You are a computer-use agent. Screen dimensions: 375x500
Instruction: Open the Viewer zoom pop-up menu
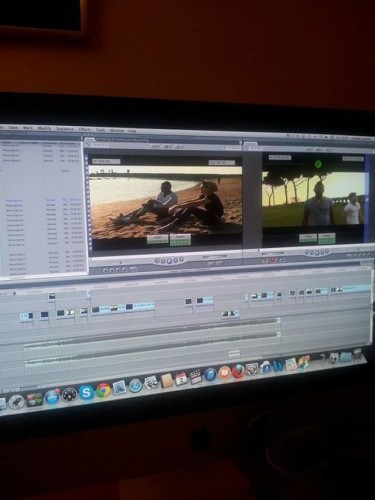tap(156, 147)
